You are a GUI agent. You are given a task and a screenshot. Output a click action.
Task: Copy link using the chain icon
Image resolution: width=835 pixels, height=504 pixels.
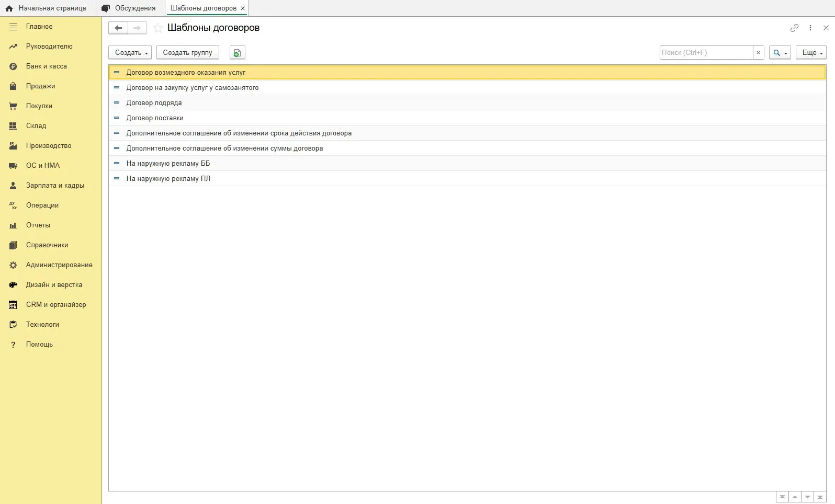tap(794, 28)
